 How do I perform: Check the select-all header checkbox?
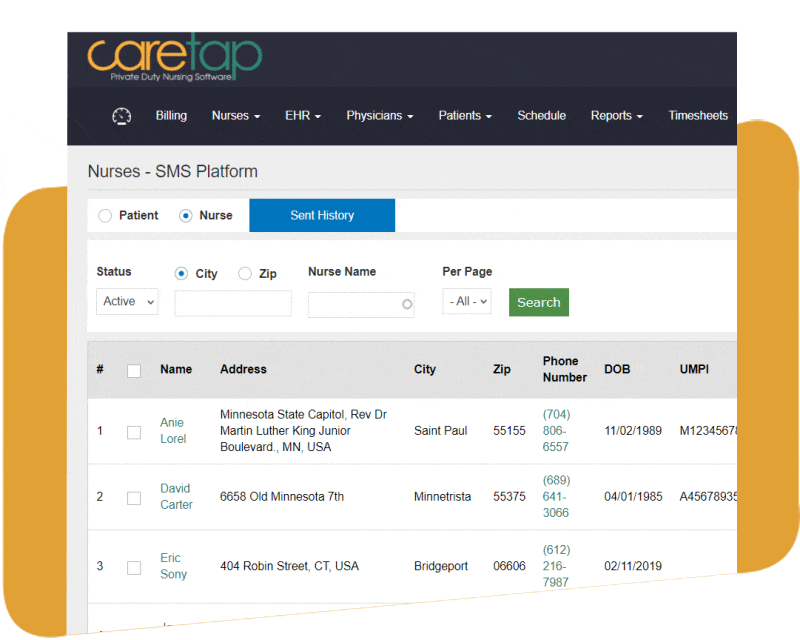click(x=134, y=370)
